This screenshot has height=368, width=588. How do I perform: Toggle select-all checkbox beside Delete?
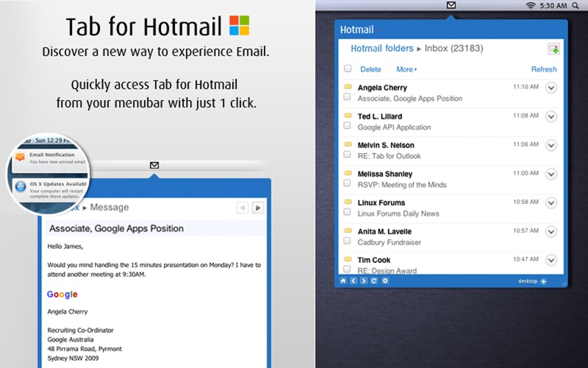(348, 68)
